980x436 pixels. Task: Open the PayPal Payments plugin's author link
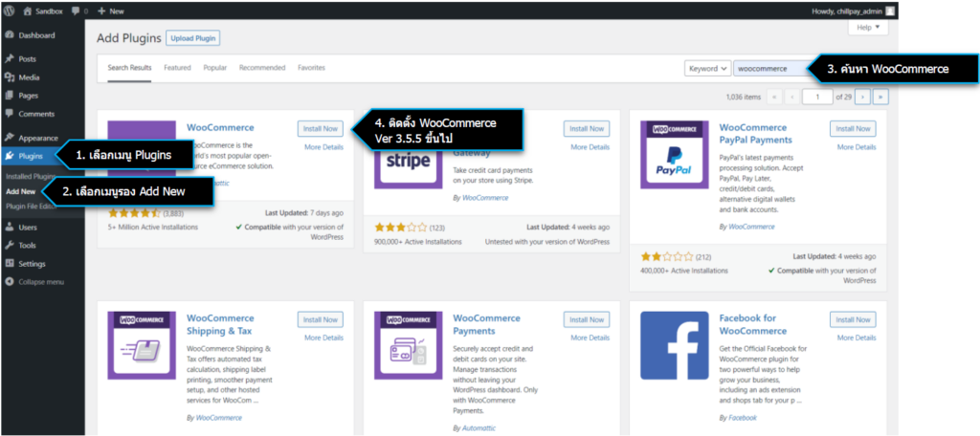click(x=751, y=227)
